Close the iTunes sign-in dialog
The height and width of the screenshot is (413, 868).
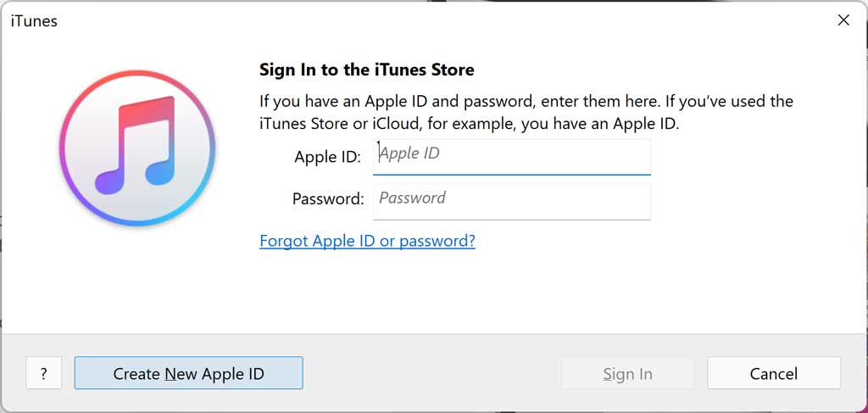click(x=843, y=20)
